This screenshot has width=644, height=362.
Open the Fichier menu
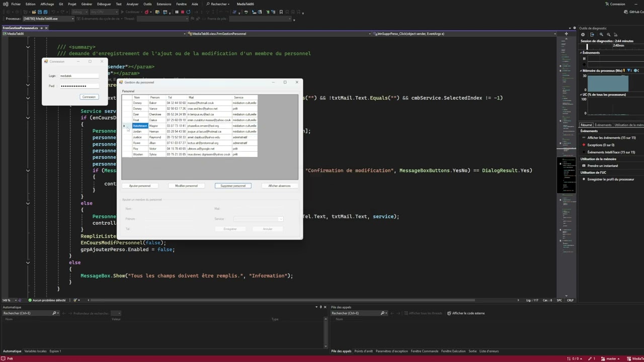point(16,4)
